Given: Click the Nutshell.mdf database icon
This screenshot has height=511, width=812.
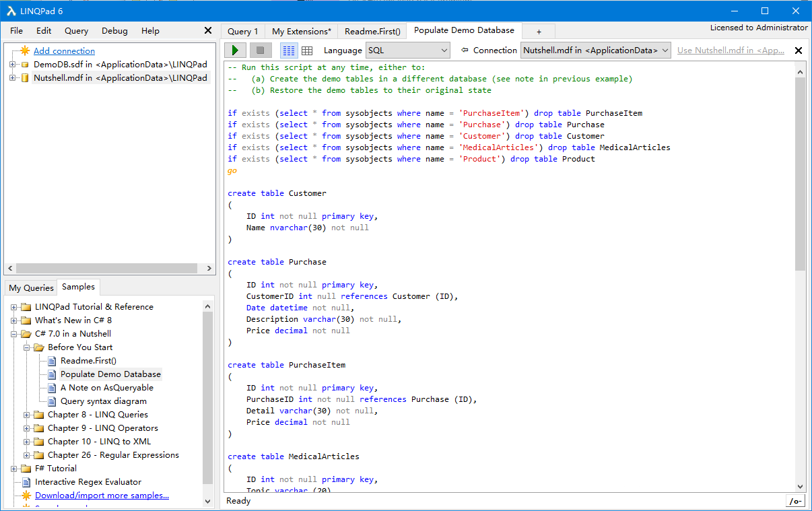Looking at the screenshot, I should (25, 78).
